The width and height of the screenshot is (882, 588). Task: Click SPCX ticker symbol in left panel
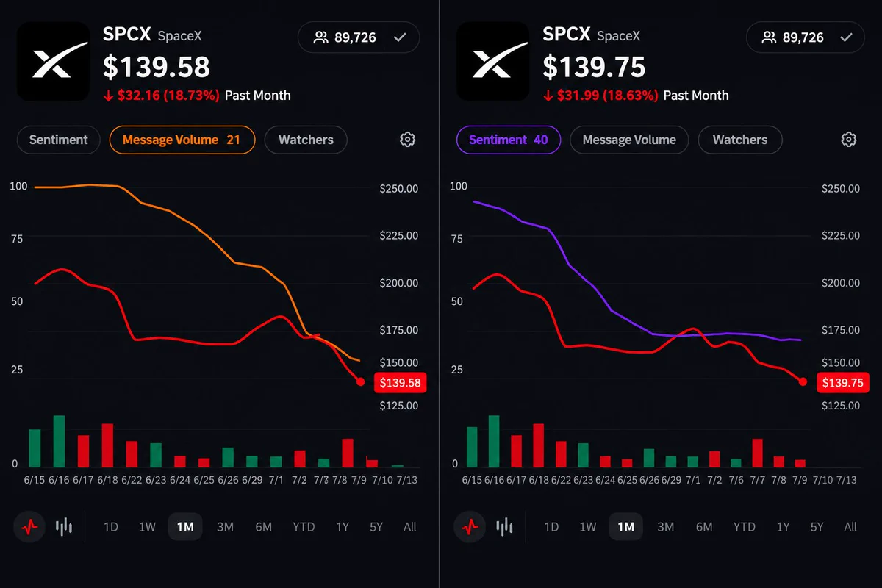pyautogui.click(x=127, y=34)
